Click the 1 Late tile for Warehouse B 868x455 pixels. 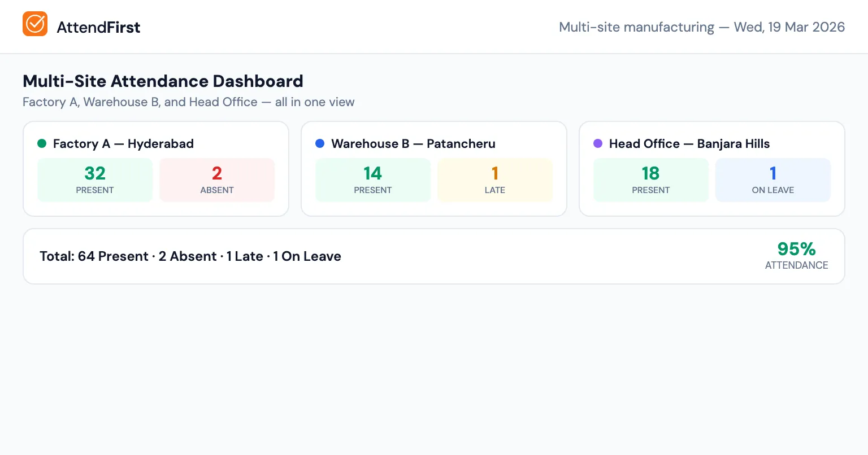click(x=495, y=180)
